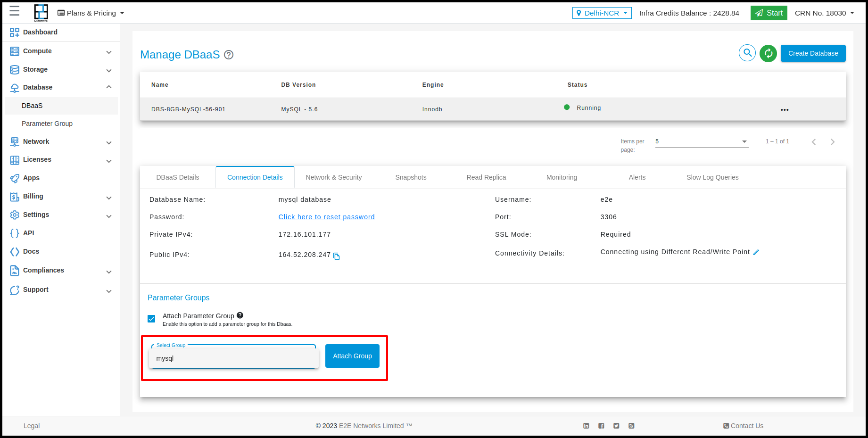
Task: Expand the Licenses menu chevron
Action: [x=109, y=161]
